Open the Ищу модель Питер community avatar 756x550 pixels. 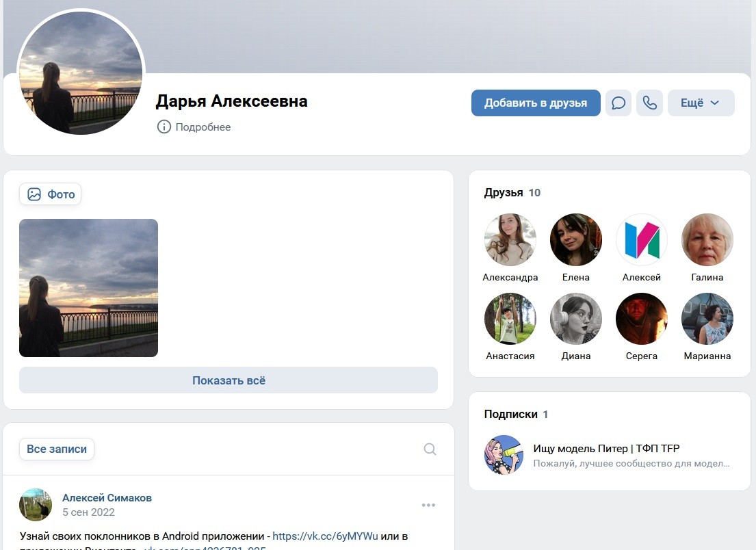click(x=504, y=454)
